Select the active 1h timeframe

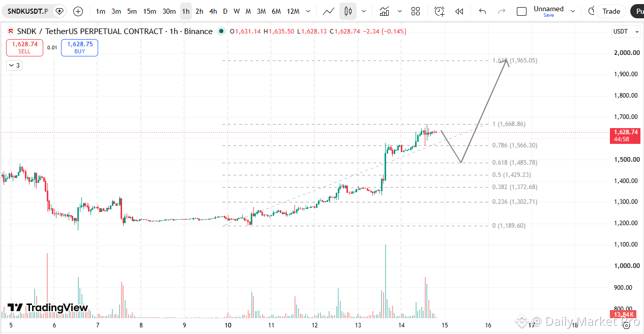click(186, 11)
